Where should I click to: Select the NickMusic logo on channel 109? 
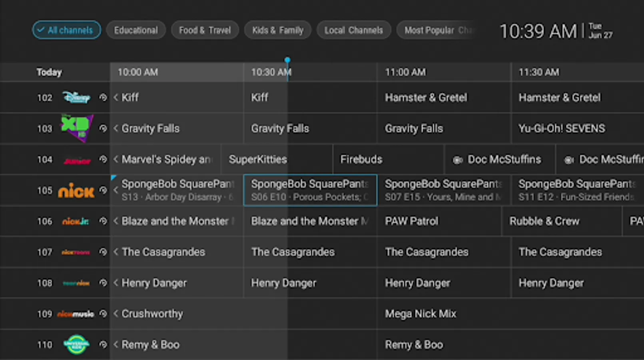[x=76, y=314]
